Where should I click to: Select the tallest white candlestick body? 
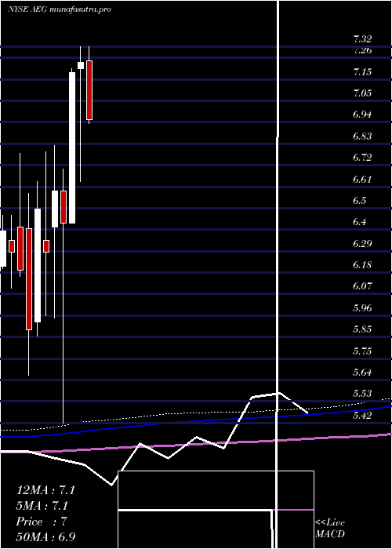72,147
